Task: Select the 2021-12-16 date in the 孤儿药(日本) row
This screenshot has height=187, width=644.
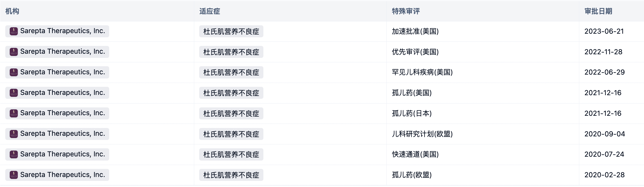Action: click(603, 114)
